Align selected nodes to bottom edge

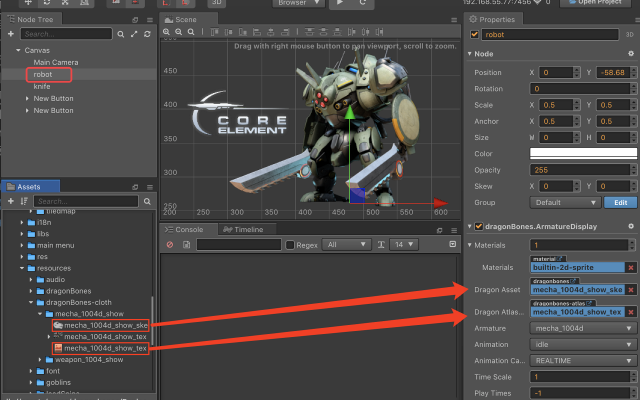243,32
